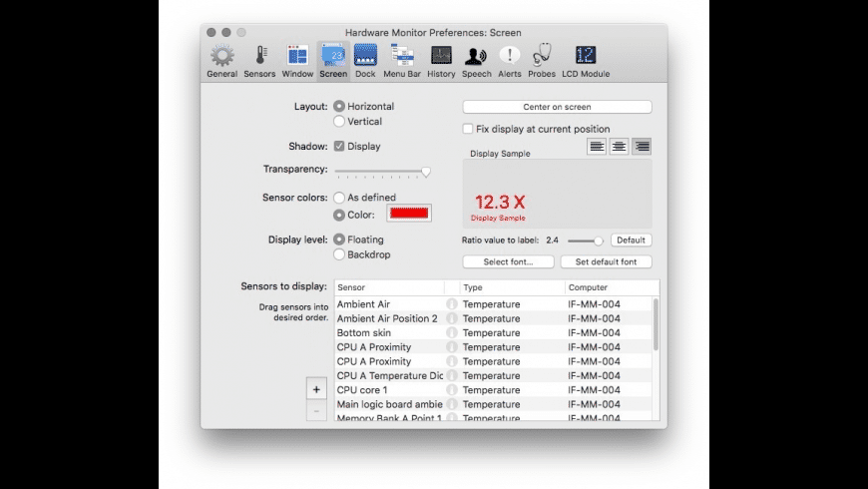Click info icon for Bottom skin sensor
Screen dimensions: 868x489
pyautogui.click(x=452, y=333)
